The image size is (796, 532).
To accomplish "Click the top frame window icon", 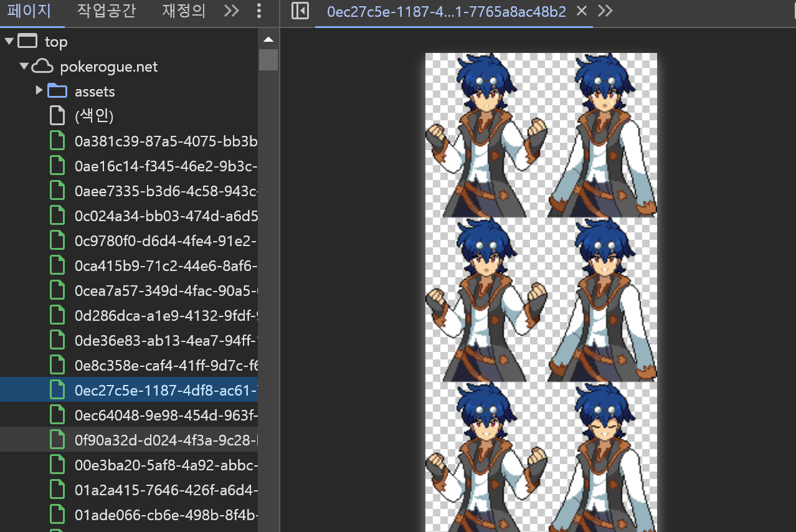I will point(27,42).
